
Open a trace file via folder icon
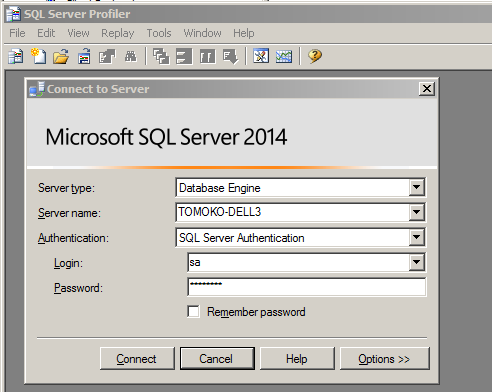point(61,56)
